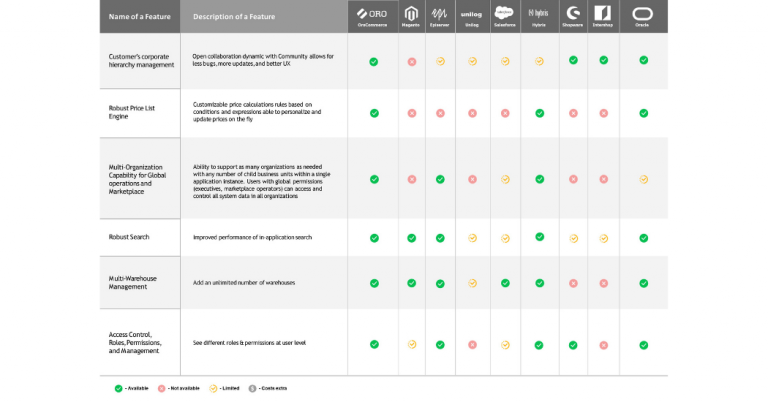Click the Intershop logo in the header
768x402 pixels.
coord(603,15)
